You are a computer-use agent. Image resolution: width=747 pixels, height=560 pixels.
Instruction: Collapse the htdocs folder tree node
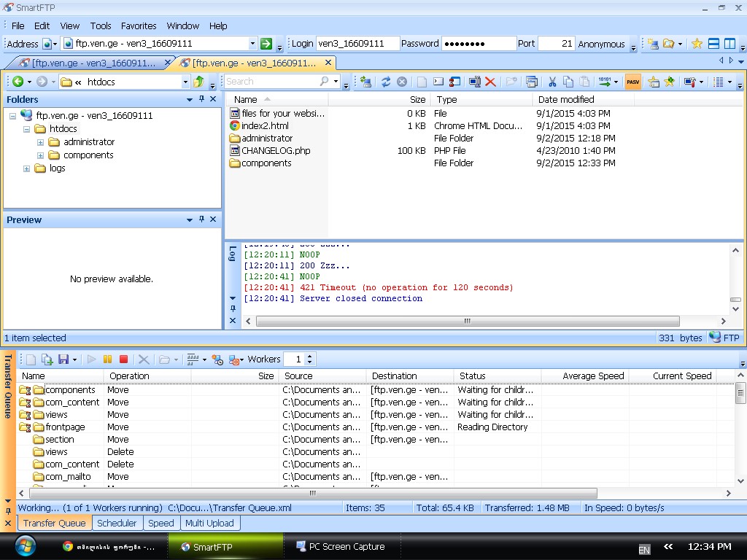[27, 129]
